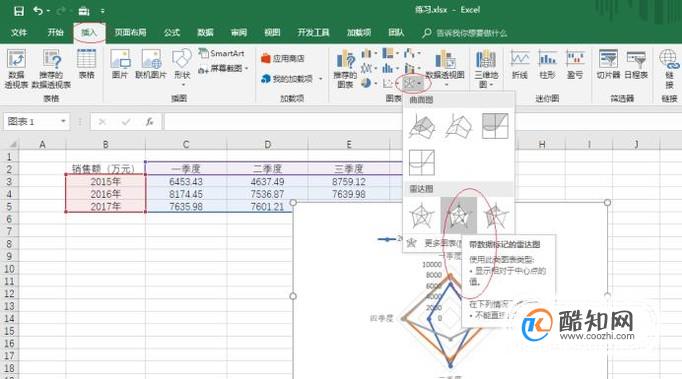
Task: Open the column chart insert menu
Action: click(369, 54)
